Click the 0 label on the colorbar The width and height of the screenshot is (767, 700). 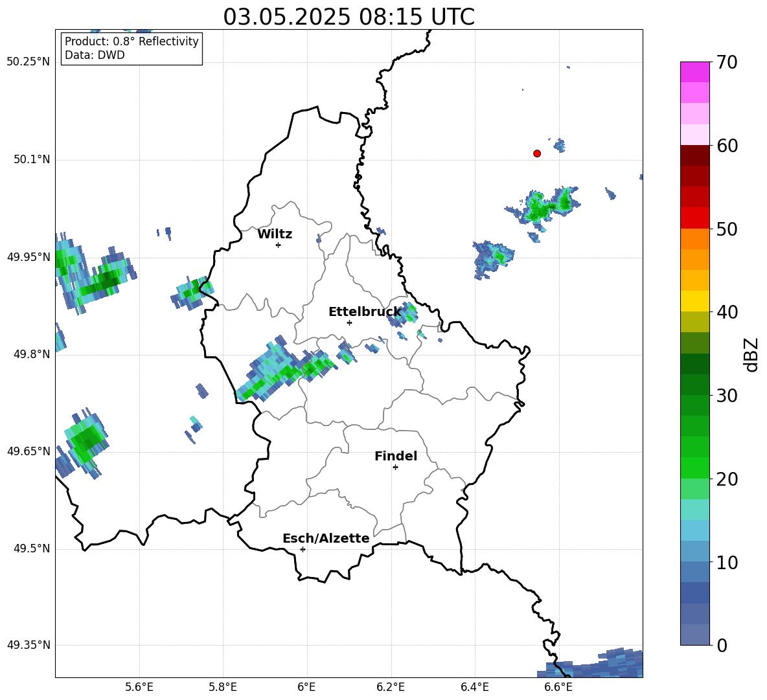pyautogui.click(x=722, y=645)
